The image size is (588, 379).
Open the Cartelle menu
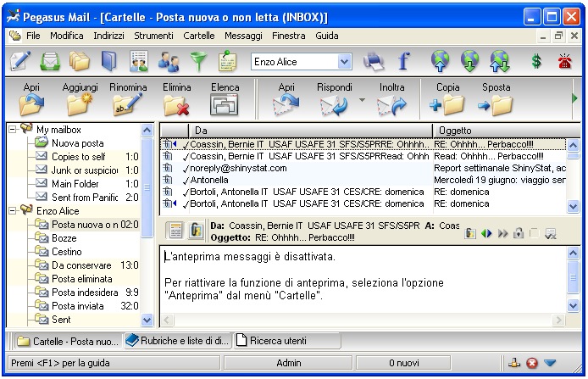(x=199, y=36)
